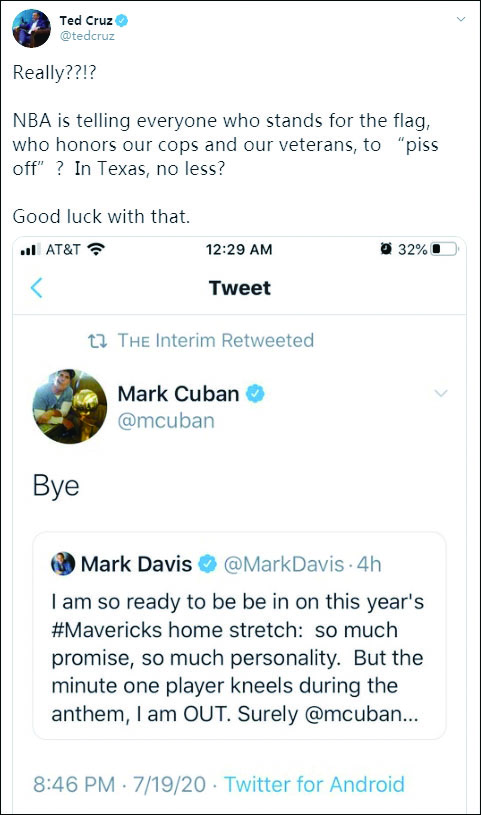Click Ted Cruz's profile avatar
The height and width of the screenshot is (815, 481).
(31, 28)
